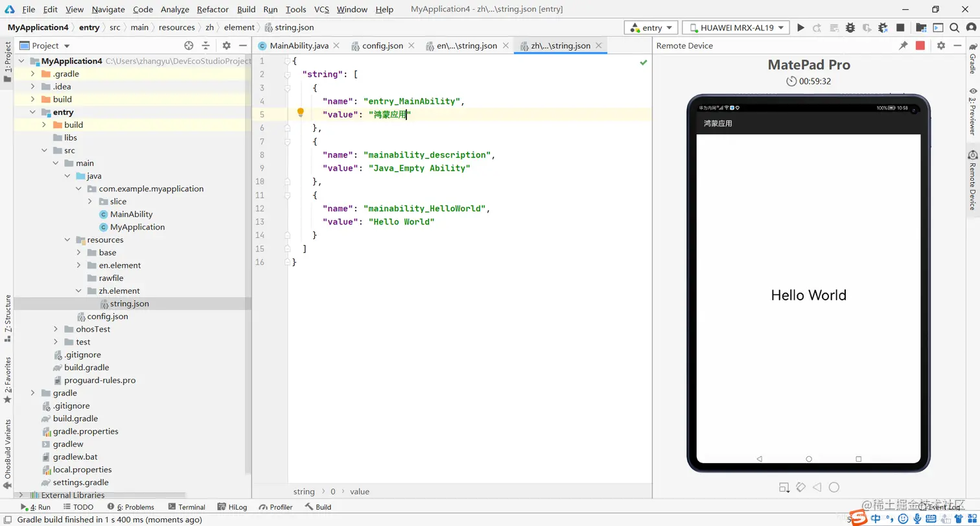Viewport: 980px width, 526px height.
Task: Open the entry run configuration dropdown
Action: 651,28
